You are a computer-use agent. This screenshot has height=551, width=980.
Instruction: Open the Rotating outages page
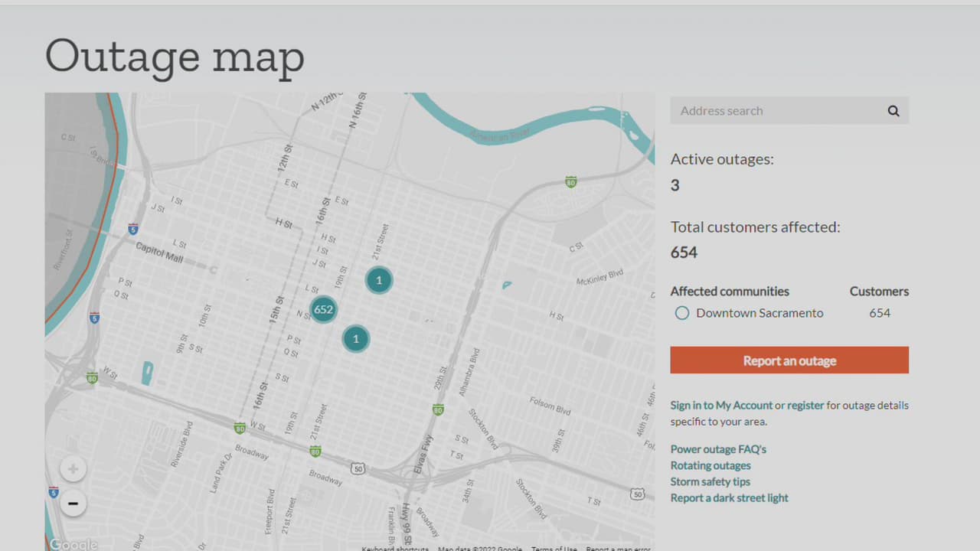[710, 465]
